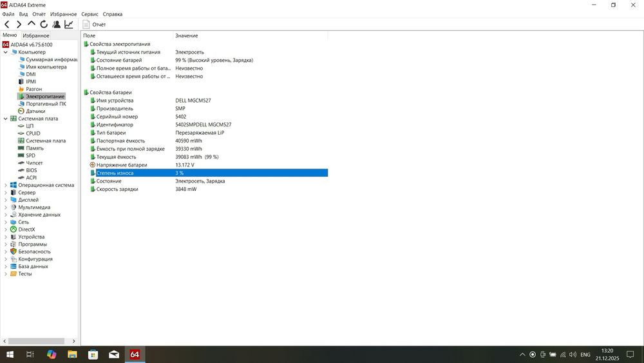Select the Паспортная ёмкость row
Screen dimensions: 644x363
pos(209,141)
